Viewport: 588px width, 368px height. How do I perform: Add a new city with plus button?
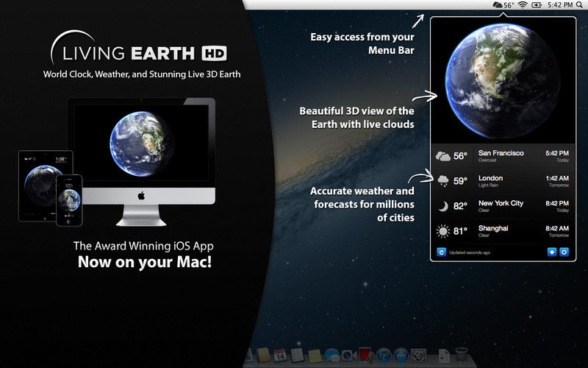552,252
